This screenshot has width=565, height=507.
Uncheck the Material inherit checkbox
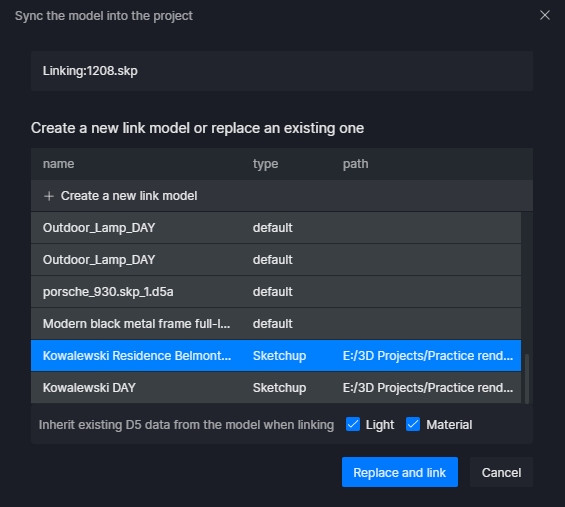coord(413,424)
